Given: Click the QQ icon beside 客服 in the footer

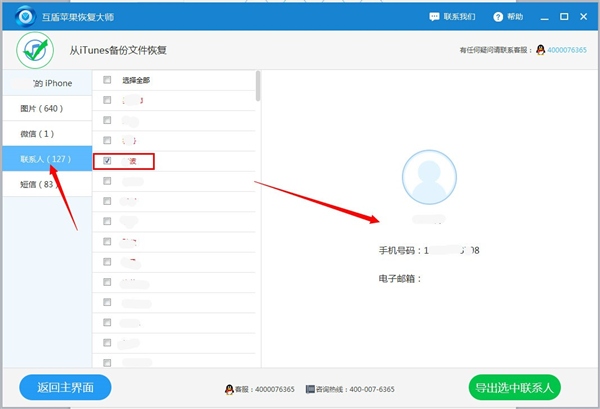Looking at the screenshot, I should [229, 389].
